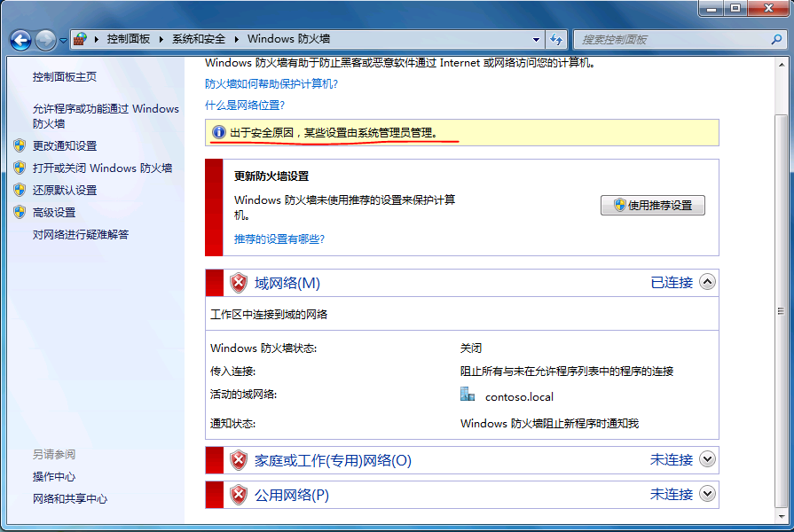Click red shield icon beside 家庭或工作(专用)网络

239,461
